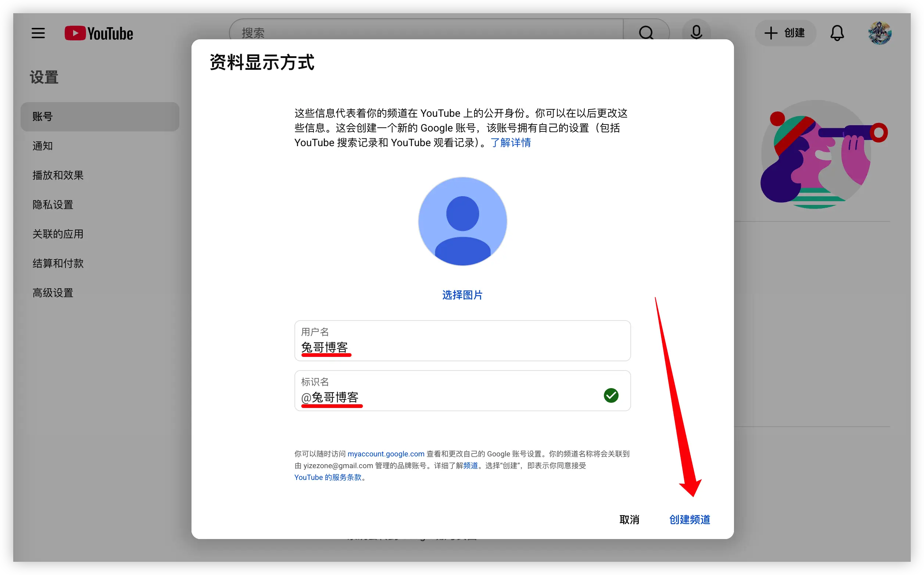Open the 了解详情 link
The image size is (924, 575).
click(x=511, y=142)
